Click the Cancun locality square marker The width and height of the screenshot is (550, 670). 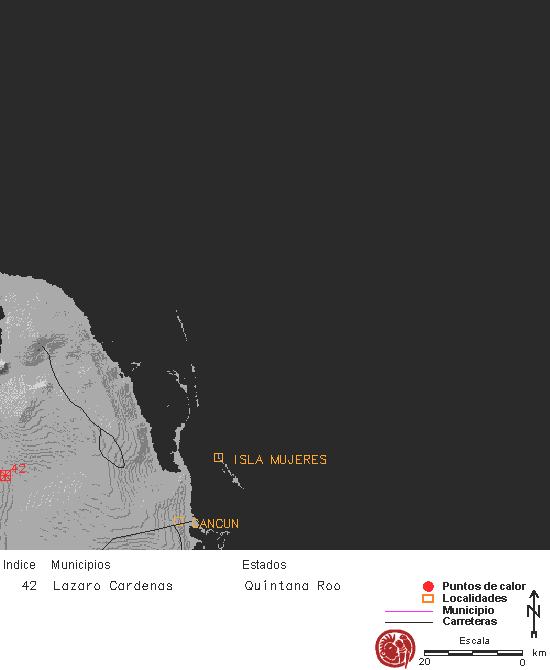click(179, 521)
